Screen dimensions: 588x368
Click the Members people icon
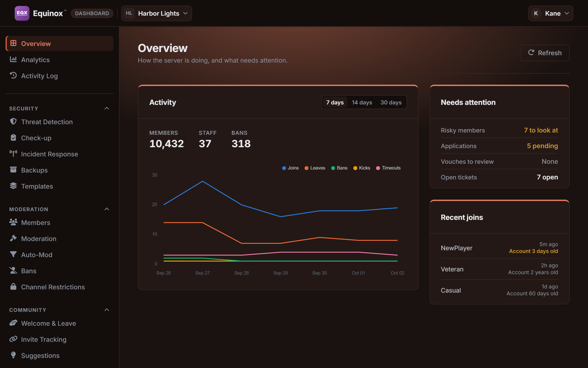point(13,222)
